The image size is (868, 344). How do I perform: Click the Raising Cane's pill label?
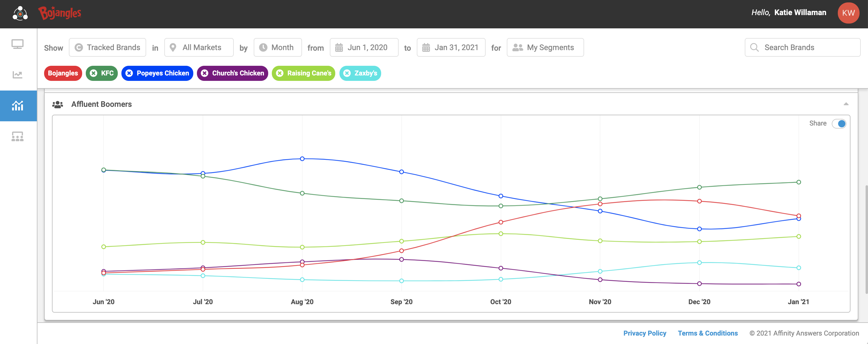(x=309, y=73)
